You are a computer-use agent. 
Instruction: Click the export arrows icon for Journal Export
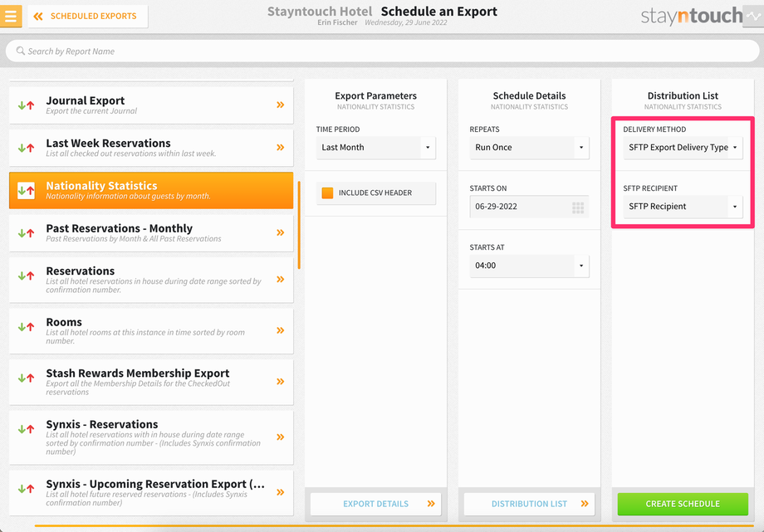pyautogui.click(x=27, y=105)
